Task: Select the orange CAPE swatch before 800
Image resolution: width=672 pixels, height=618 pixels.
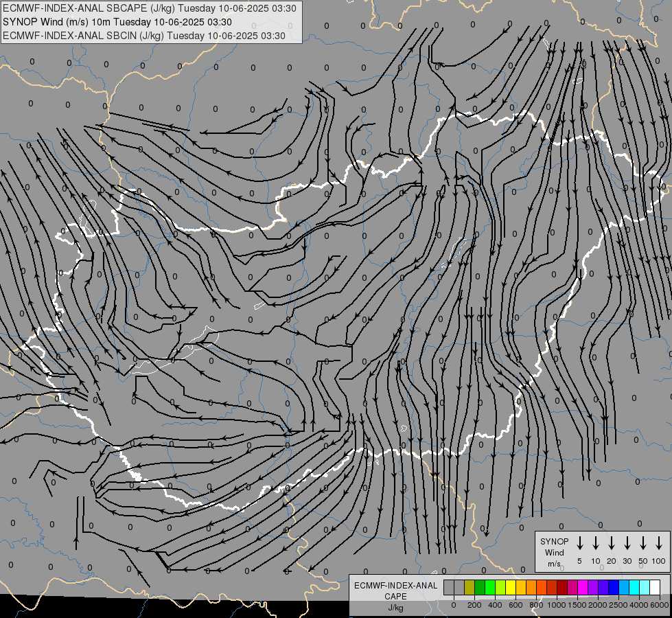Action: pos(531,587)
